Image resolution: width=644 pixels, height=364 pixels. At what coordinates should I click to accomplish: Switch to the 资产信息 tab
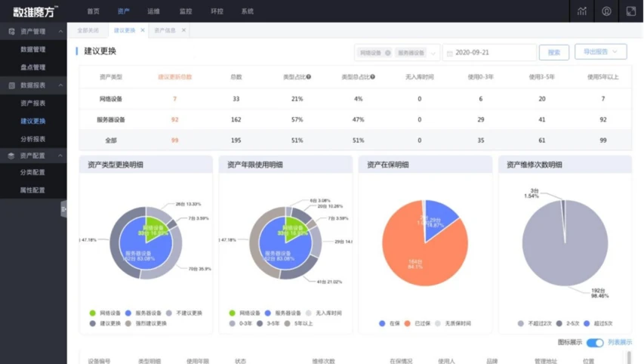165,30
